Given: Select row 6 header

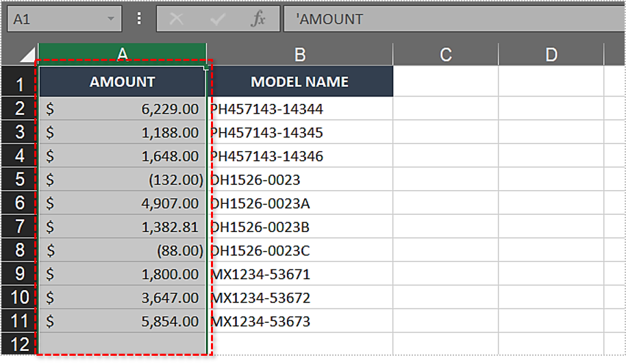Looking at the screenshot, I should coord(18,203).
